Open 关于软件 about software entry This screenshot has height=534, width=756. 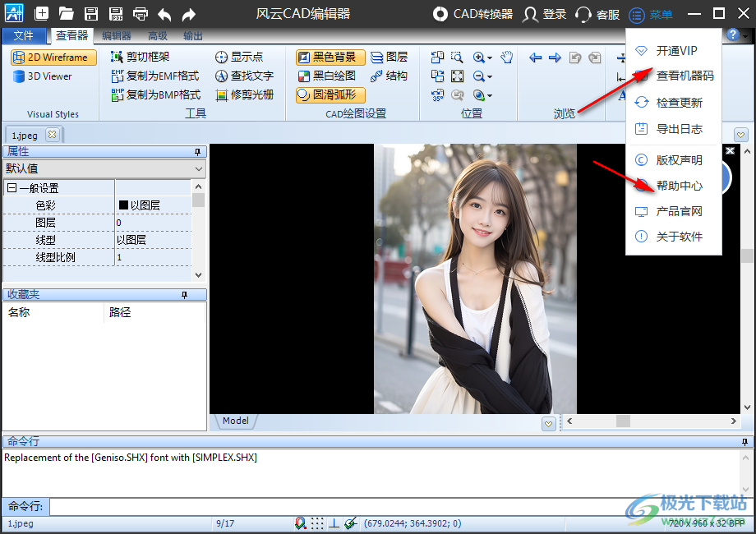tap(674, 237)
